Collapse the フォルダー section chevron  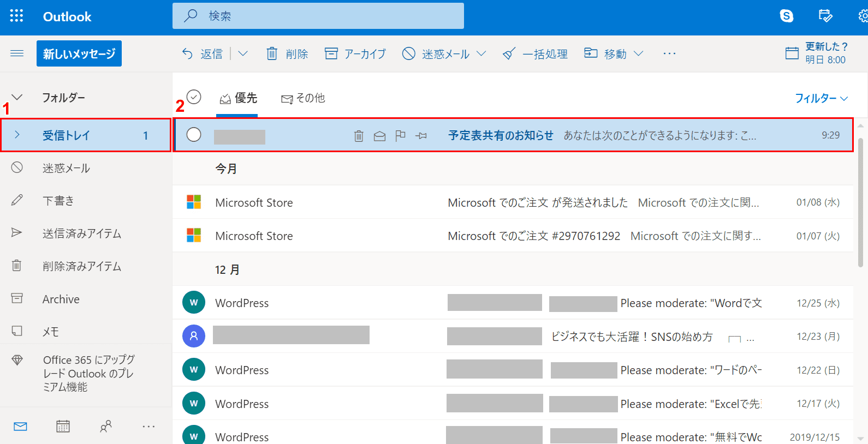click(17, 98)
